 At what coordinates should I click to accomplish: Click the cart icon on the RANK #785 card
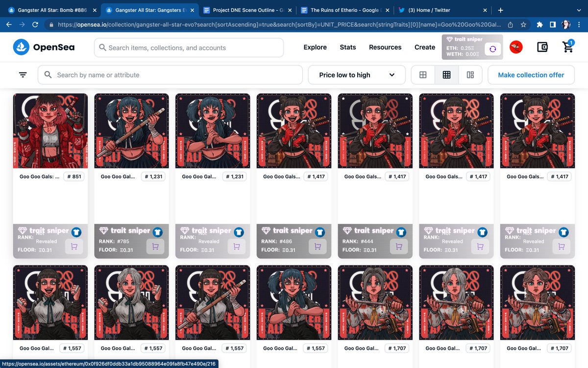[155, 246]
